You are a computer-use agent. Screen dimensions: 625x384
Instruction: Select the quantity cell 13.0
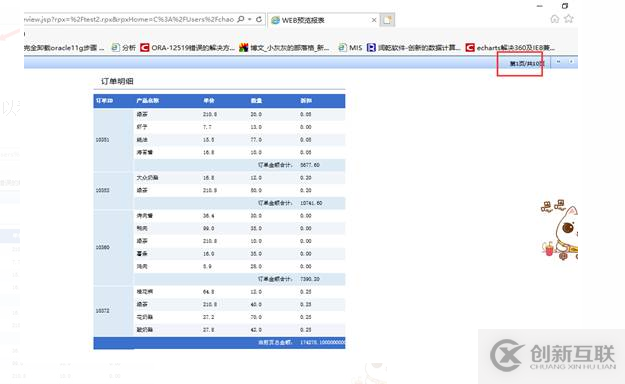256,127
